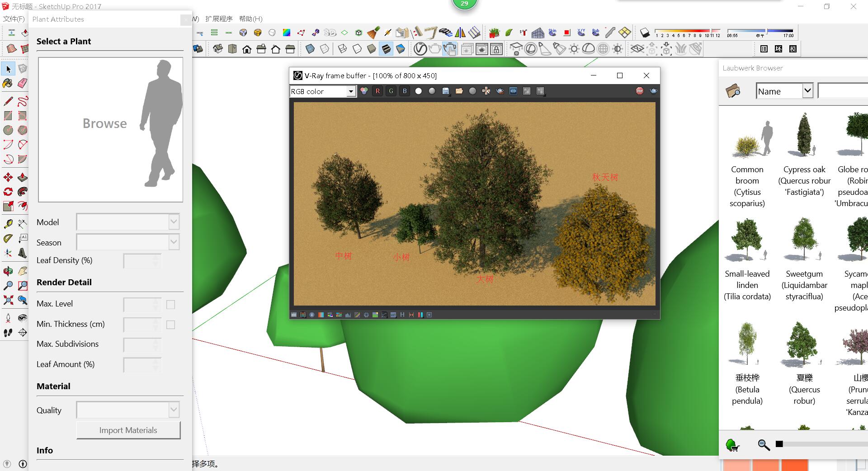
Task: Click the Laubwerk Browser search field
Action: tap(843, 91)
